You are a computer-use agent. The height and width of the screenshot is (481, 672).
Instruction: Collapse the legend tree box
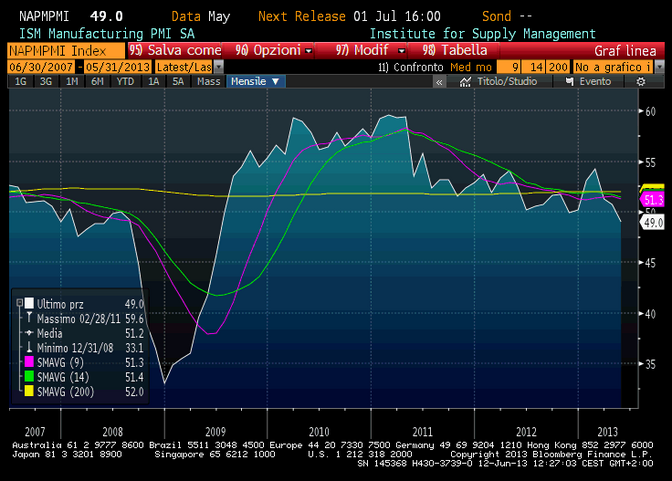tap(17, 303)
